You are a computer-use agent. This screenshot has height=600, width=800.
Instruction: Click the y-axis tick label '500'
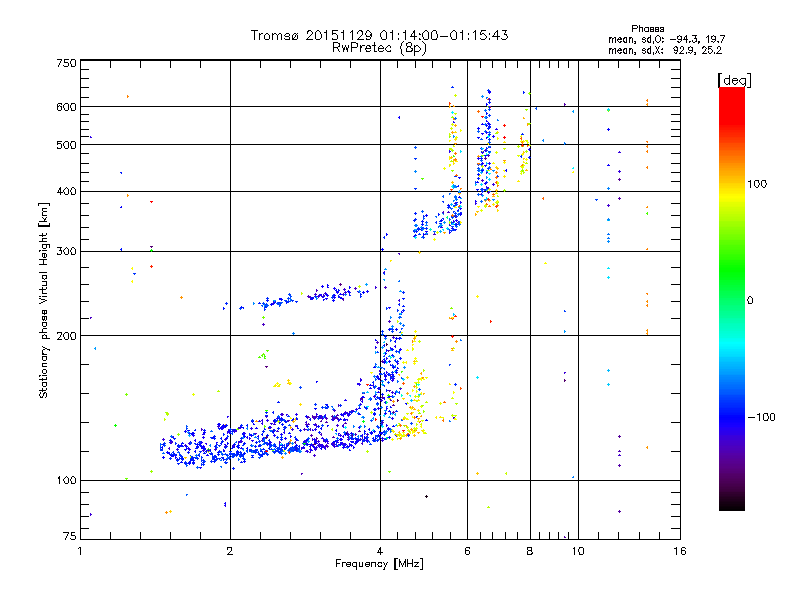tap(66, 145)
